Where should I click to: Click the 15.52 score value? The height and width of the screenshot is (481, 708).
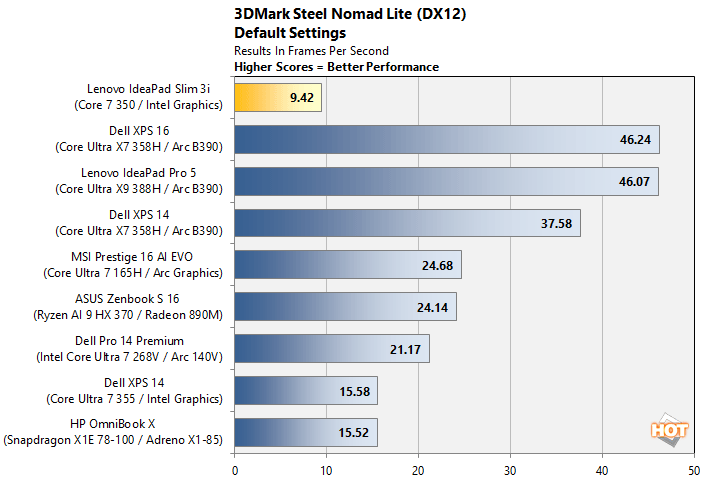click(x=354, y=433)
